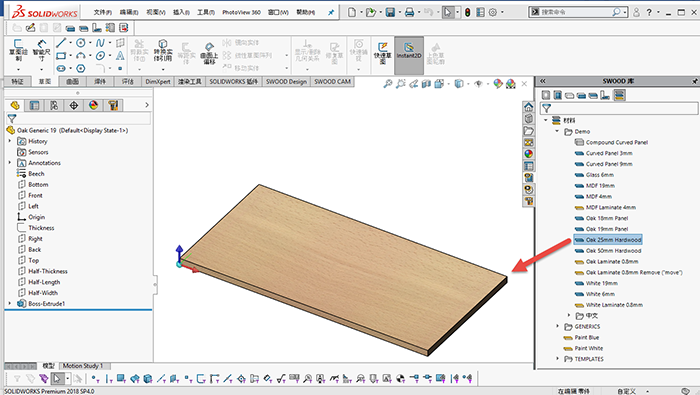Image resolution: width=700 pixels, height=395 pixels.
Task: Open the 文件 menu
Action: [x=103, y=12]
